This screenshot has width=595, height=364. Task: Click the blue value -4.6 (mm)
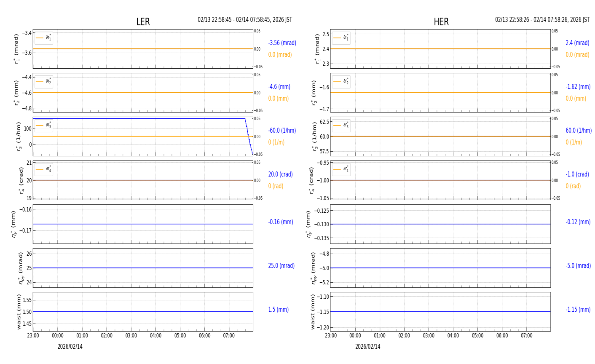(x=279, y=87)
